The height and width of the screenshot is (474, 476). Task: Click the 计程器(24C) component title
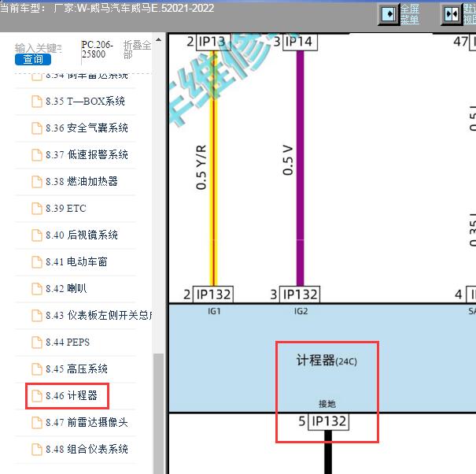pos(327,361)
